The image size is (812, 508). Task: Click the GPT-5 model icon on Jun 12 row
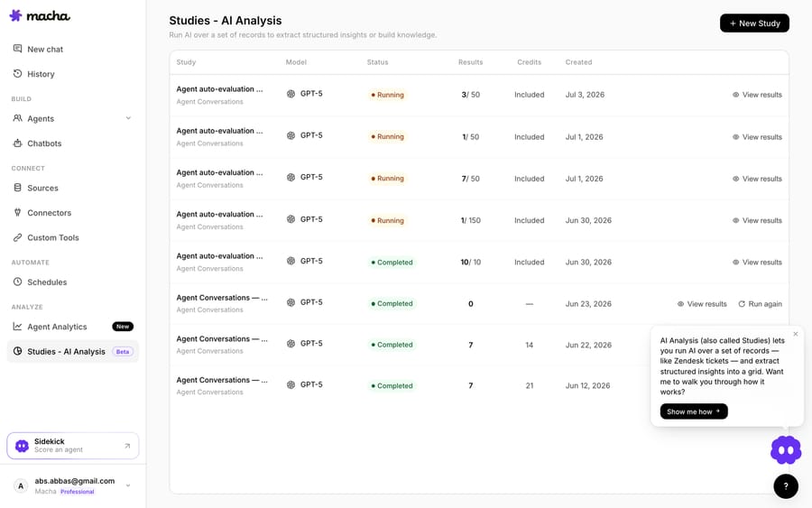tap(291, 384)
